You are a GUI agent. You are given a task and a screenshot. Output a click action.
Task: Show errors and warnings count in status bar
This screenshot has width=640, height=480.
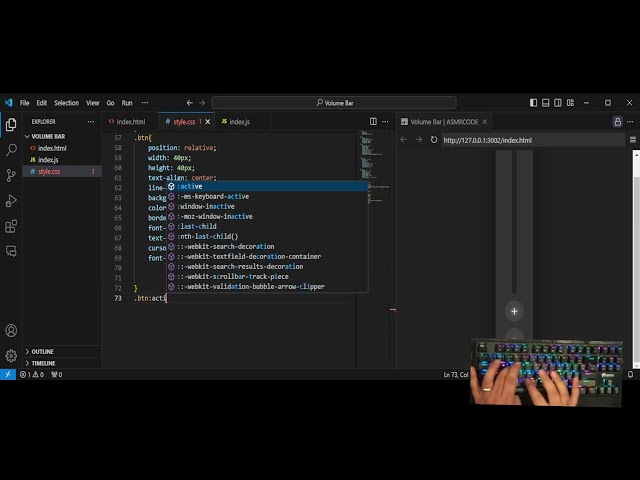[32, 374]
